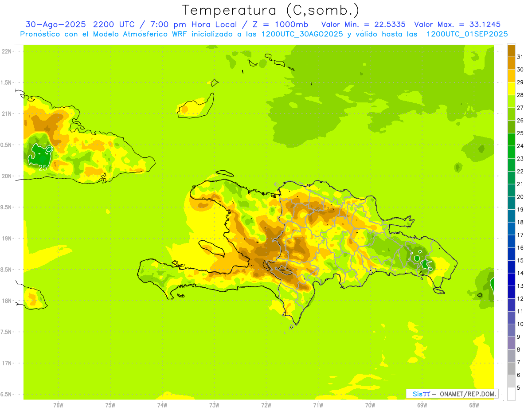532x411 pixels.
Task: Click the 72W longitude label
Action: pos(266,405)
